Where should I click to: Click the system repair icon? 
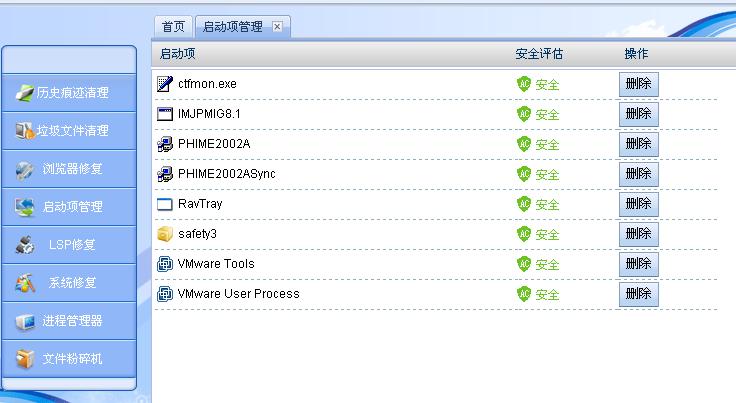coord(25,283)
